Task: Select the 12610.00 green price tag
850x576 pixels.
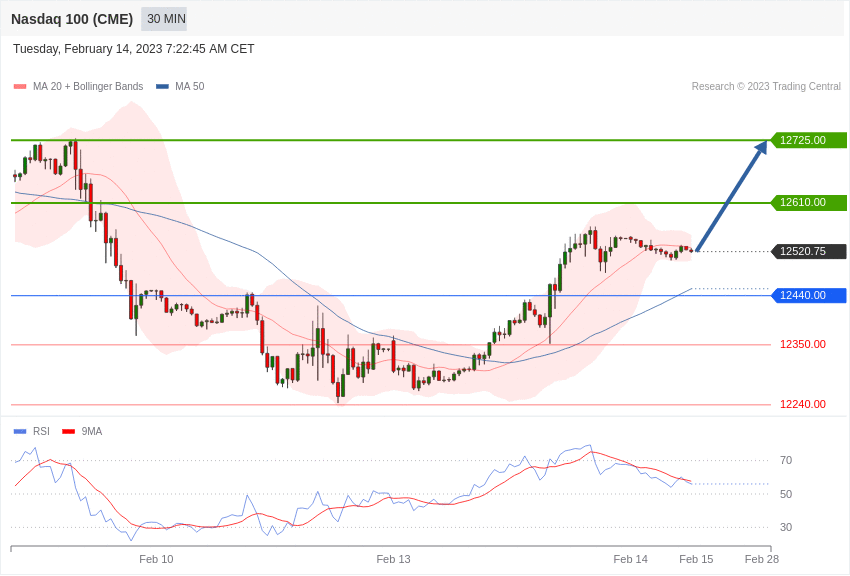Action: pyautogui.click(x=808, y=203)
